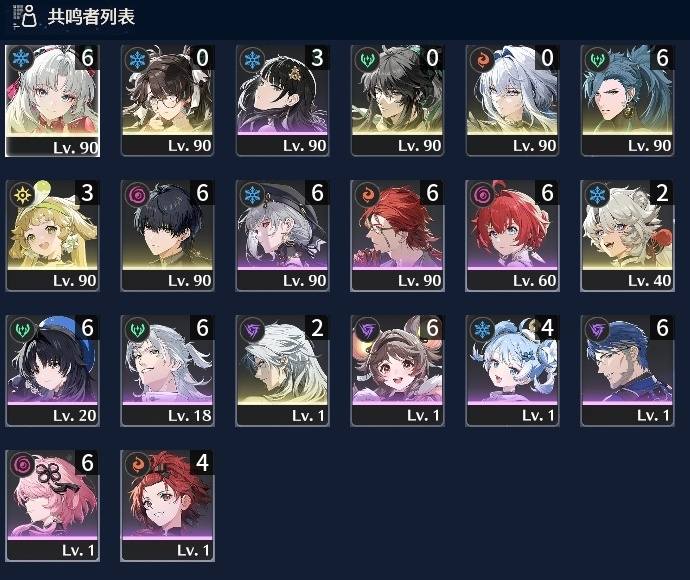Click wind icon on the Lv. 20 beret girl card
The image size is (690, 580).
(22, 329)
